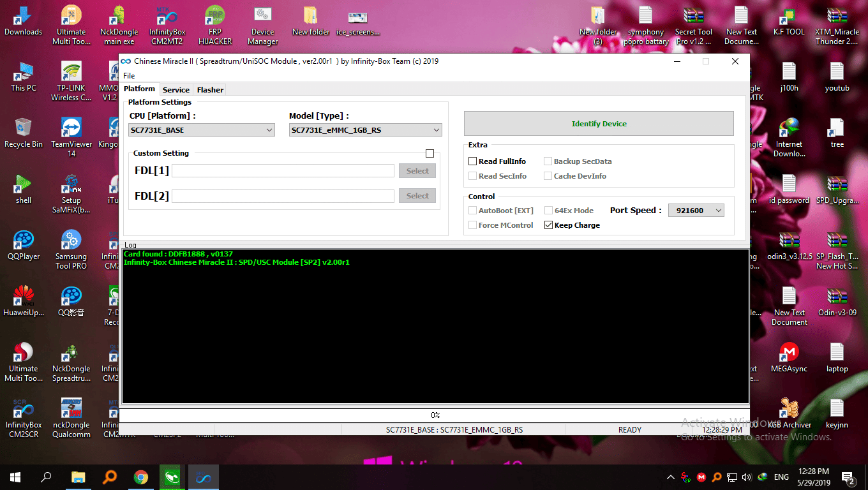Open Device Manager desktop shortcut

pos(262,17)
